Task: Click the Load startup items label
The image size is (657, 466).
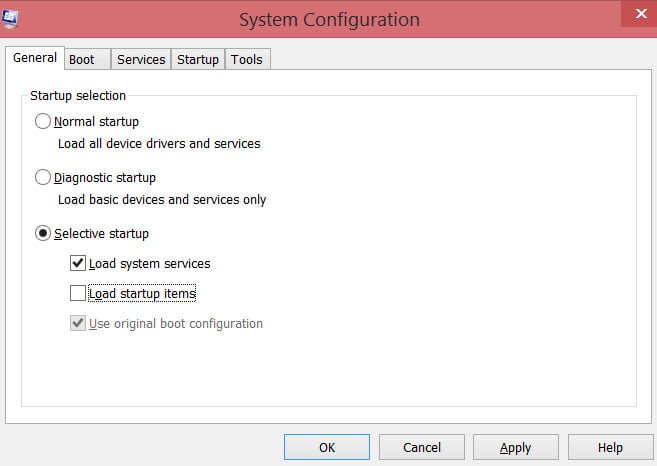Action: [x=142, y=294]
